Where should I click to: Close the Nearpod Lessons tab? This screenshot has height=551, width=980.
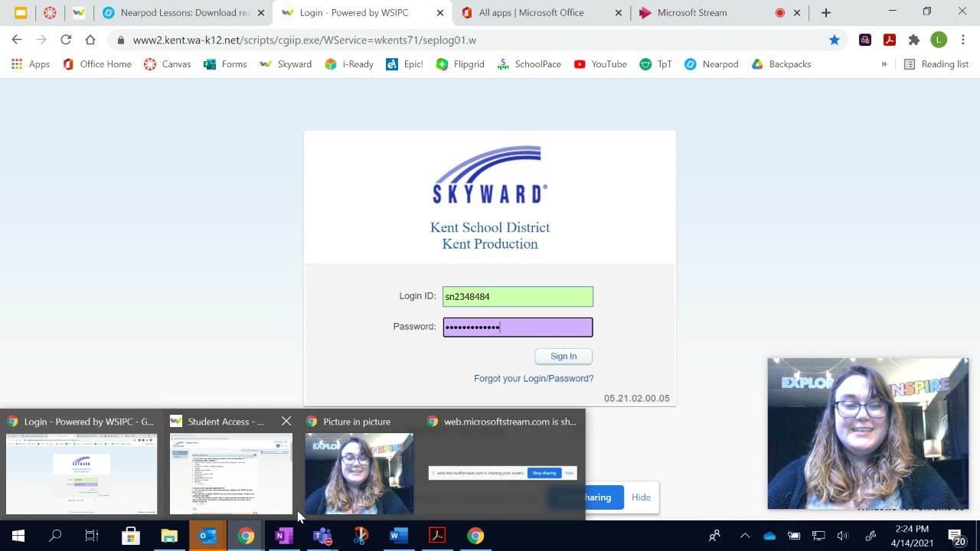(260, 13)
